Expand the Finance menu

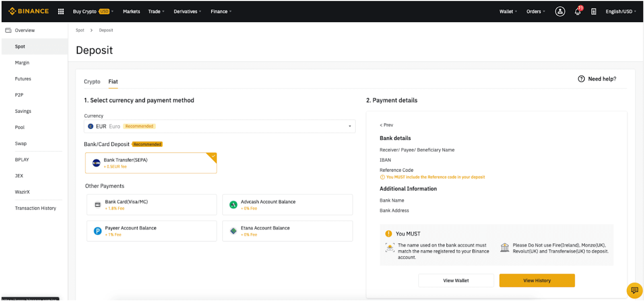[221, 11]
